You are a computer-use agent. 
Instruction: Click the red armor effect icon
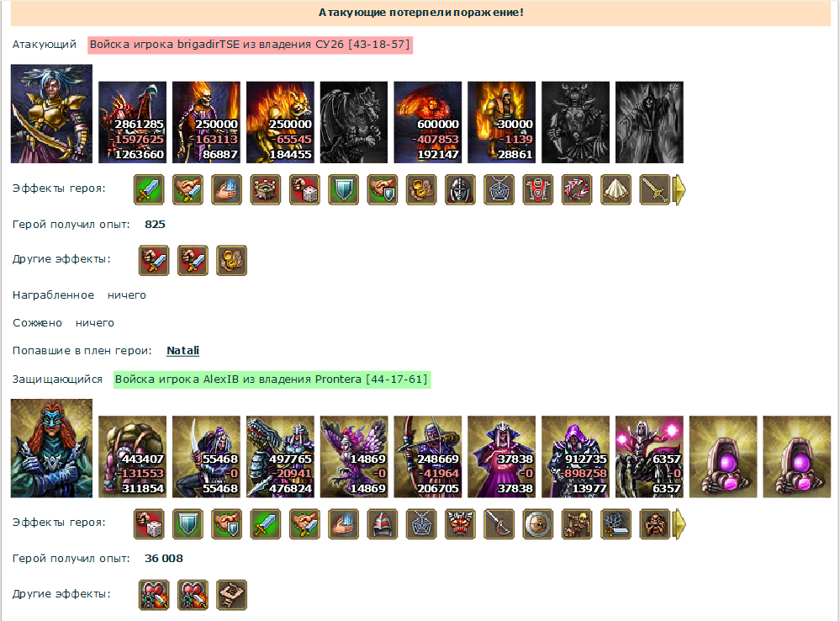(x=537, y=190)
